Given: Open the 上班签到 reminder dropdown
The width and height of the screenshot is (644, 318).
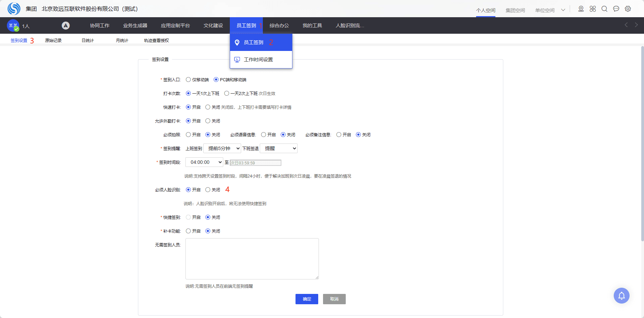Looking at the screenshot, I should pyautogui.click(x=222, y=148).
